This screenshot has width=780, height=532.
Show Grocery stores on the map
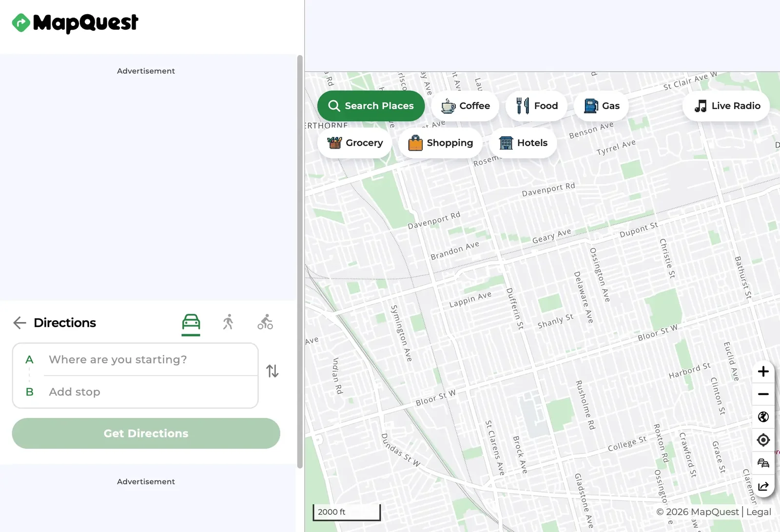[x=355, y=143]
